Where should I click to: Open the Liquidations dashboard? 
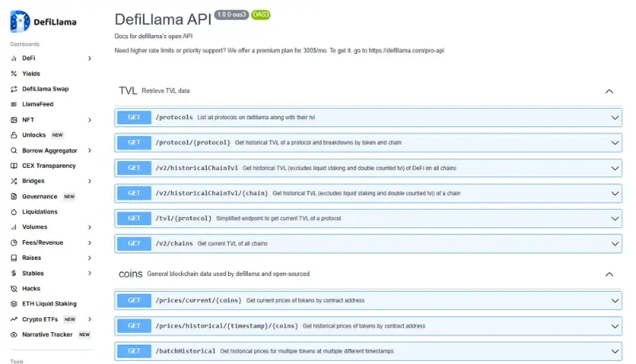tap(40, 212)
